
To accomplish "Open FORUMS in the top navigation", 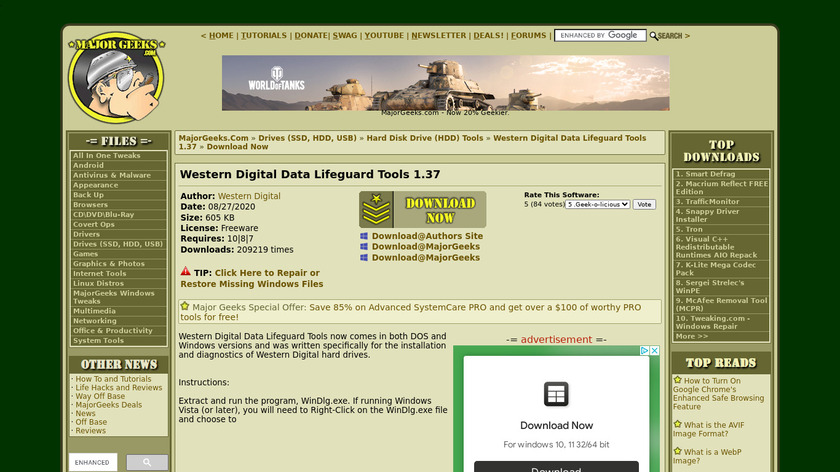I will (529, 35).
